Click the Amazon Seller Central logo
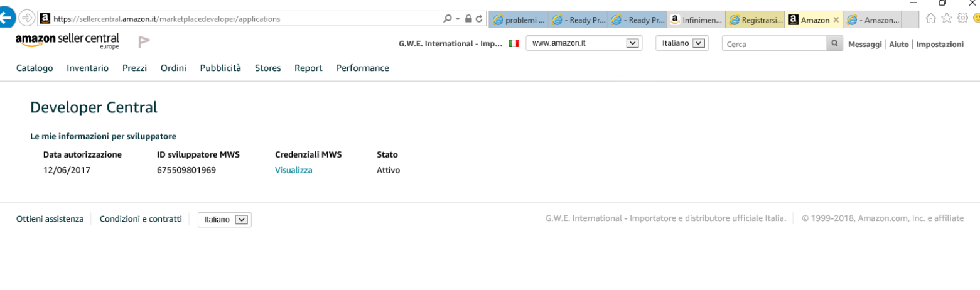This screenshot has height=290, width=980. 67,41
